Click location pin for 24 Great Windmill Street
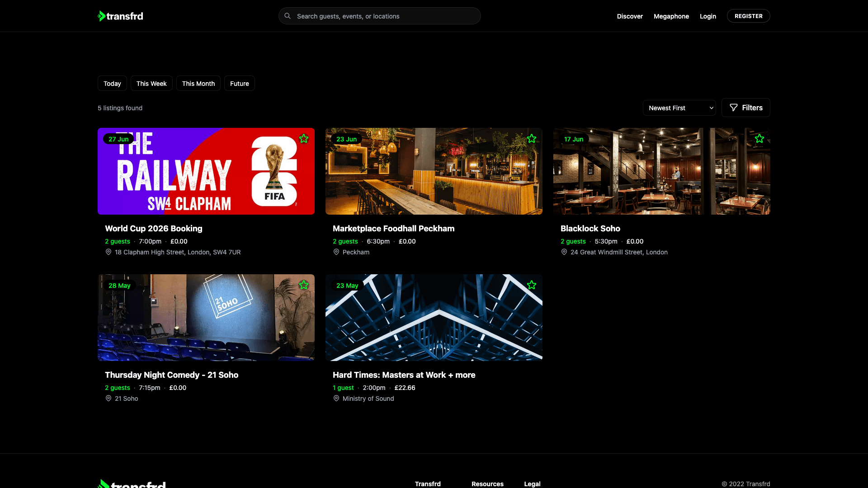The height and width of the screenshot is (488, 868). pos(564,252)
